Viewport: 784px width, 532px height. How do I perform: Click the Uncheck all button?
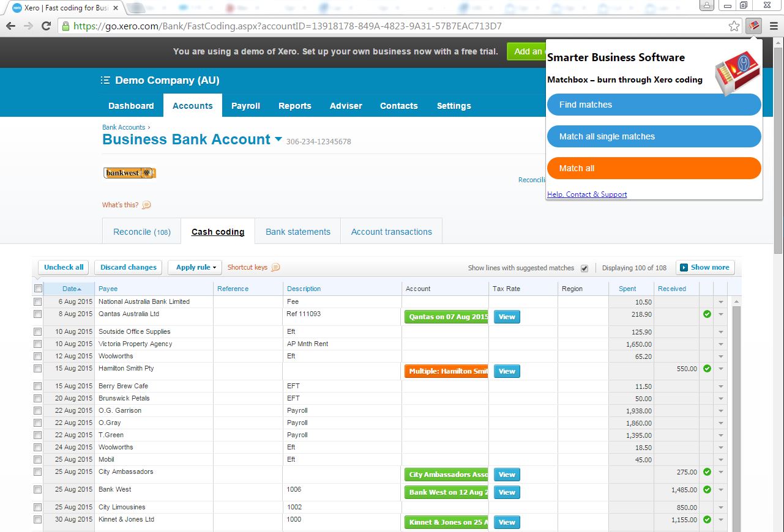64,267
